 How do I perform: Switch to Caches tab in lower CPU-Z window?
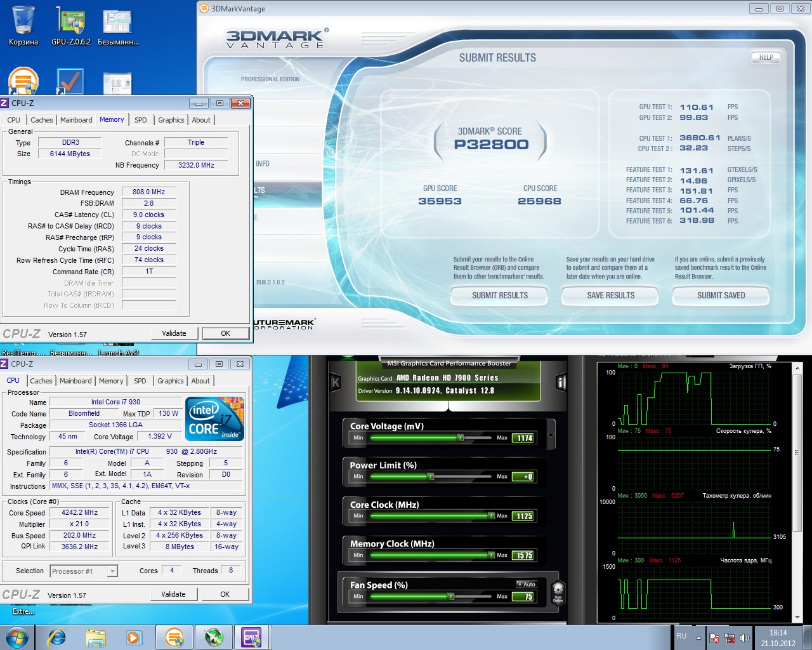pos(41,381)
